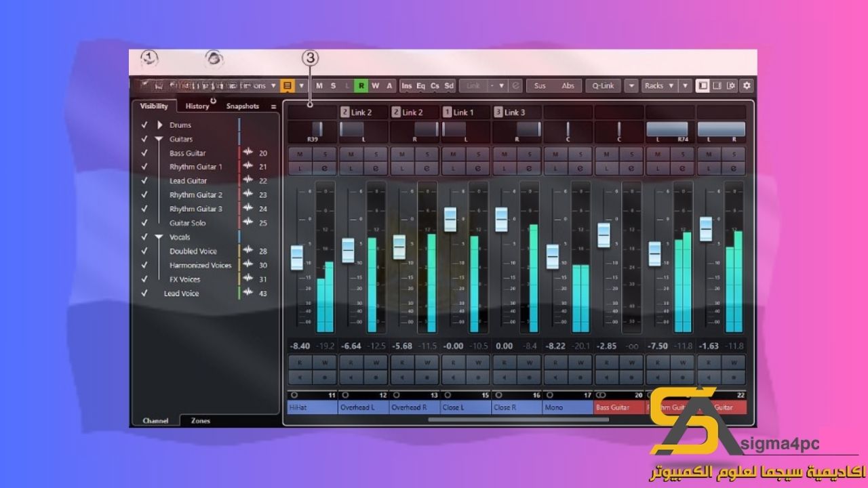
Task: Click the Sus button
Action: pos(540,86)
